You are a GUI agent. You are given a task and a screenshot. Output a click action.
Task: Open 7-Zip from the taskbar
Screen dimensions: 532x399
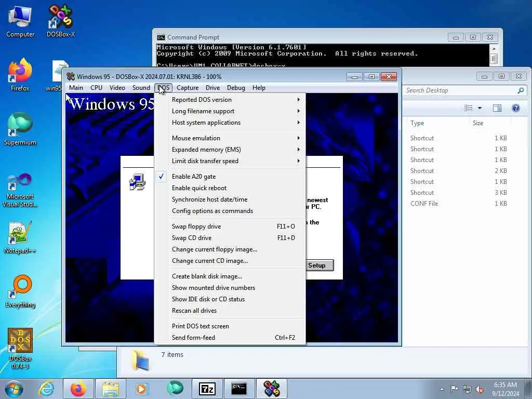pos(207,389)
